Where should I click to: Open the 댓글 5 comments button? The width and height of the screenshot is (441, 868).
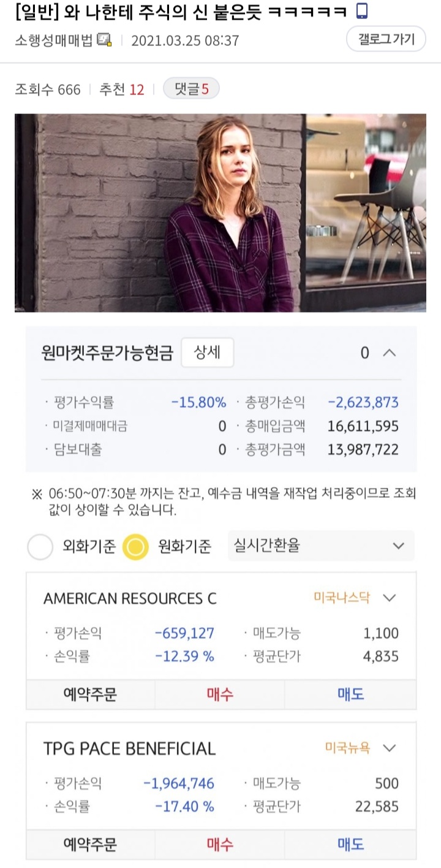click(191, 89)
